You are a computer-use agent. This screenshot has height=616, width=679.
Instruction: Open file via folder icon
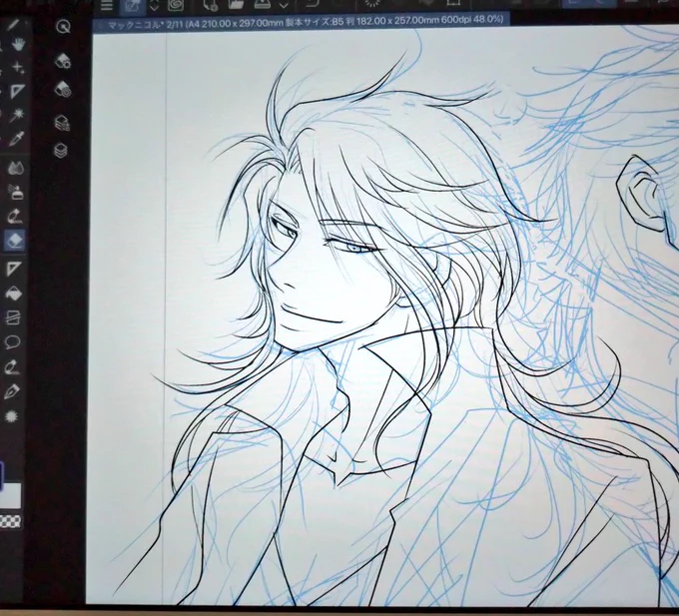point(236,5)
